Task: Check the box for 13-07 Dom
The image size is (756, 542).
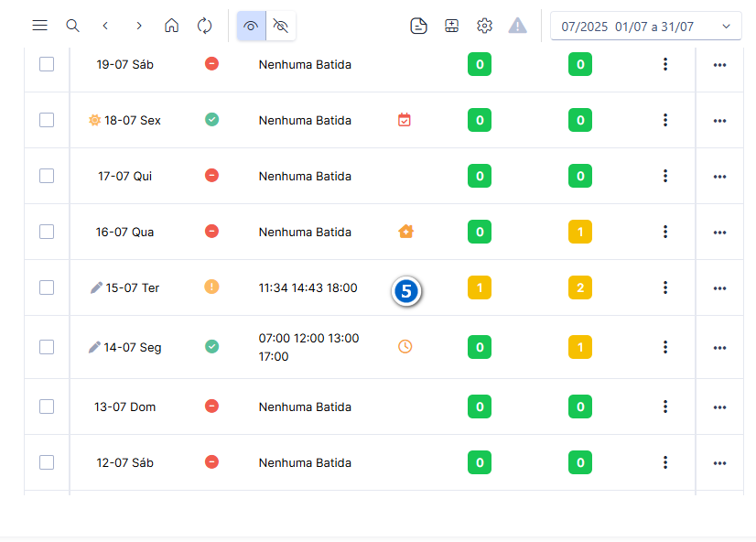Action: click(x=47, y=406)
